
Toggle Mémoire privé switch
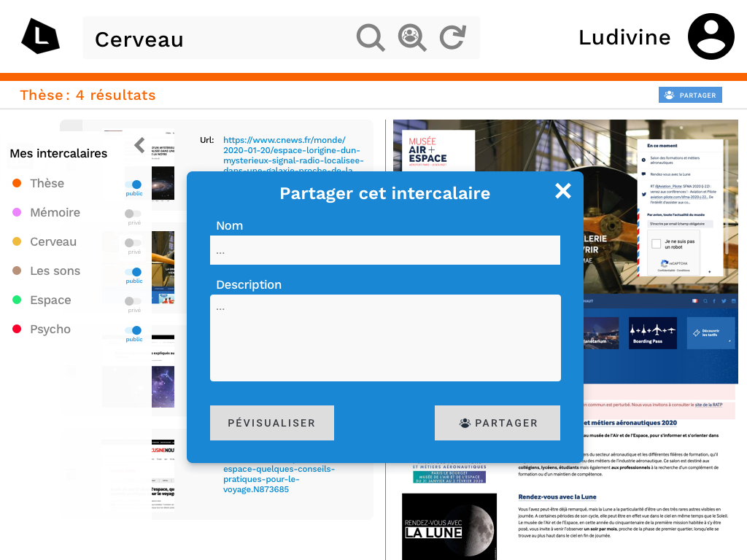pos(133,214)
